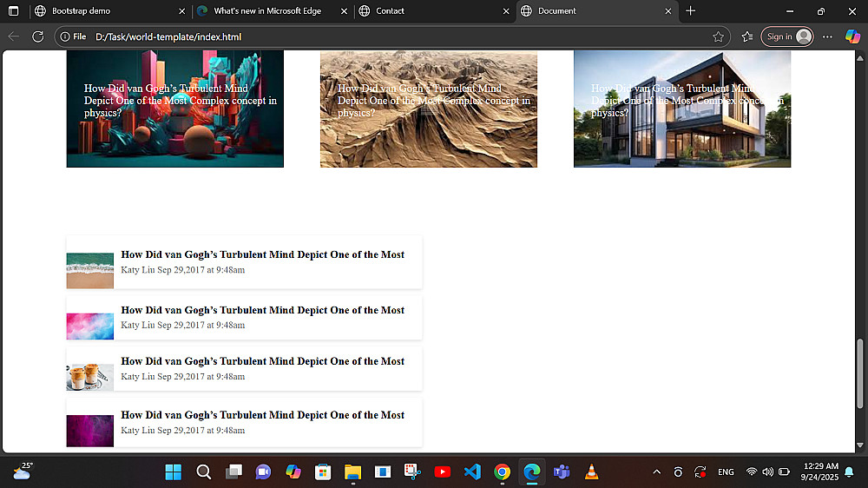Click Microsoft Edge taskbar icon
Viewport: 868px width, 488px height.
(532, 472)
